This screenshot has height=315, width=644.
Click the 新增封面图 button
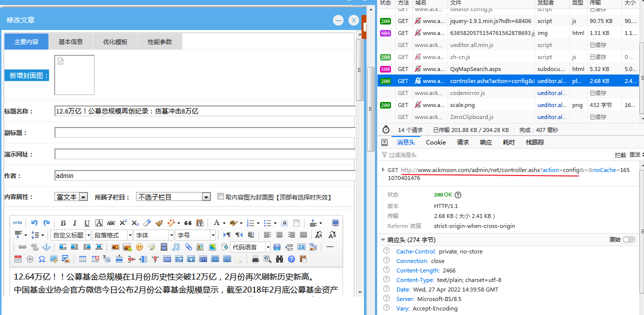(26, 75)
